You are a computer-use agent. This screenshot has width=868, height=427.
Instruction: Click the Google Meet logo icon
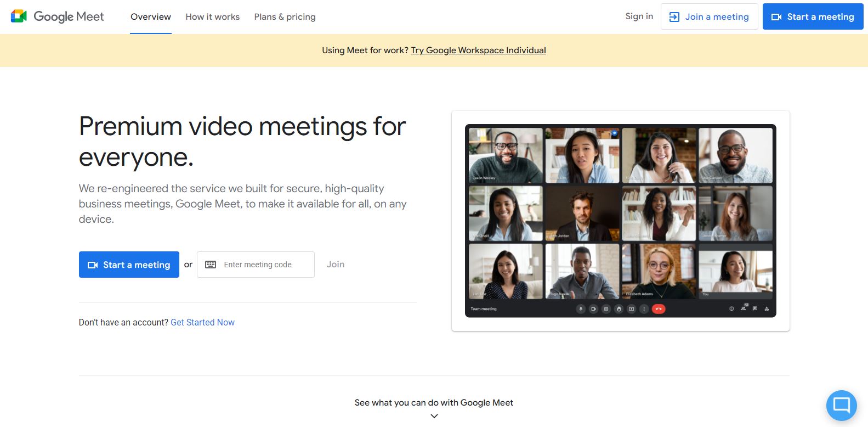pos(19,16)
